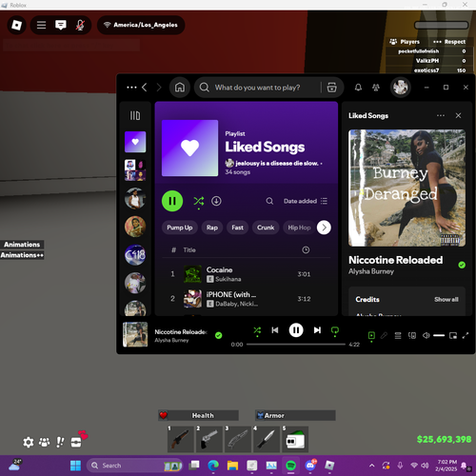Open the Burney Deranged album art

(407, 188)
